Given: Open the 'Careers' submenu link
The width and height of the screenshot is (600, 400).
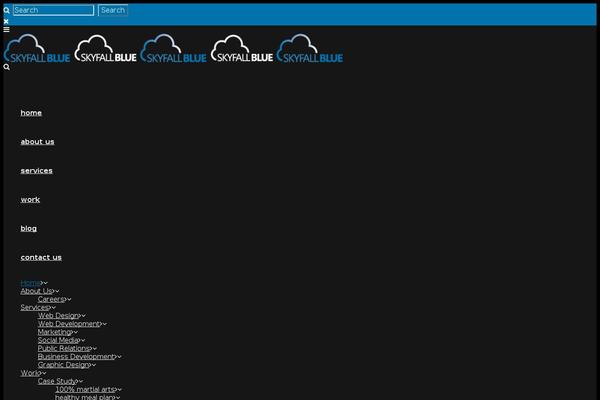Looking at the screenshot, I should click(x=51, y=299).
